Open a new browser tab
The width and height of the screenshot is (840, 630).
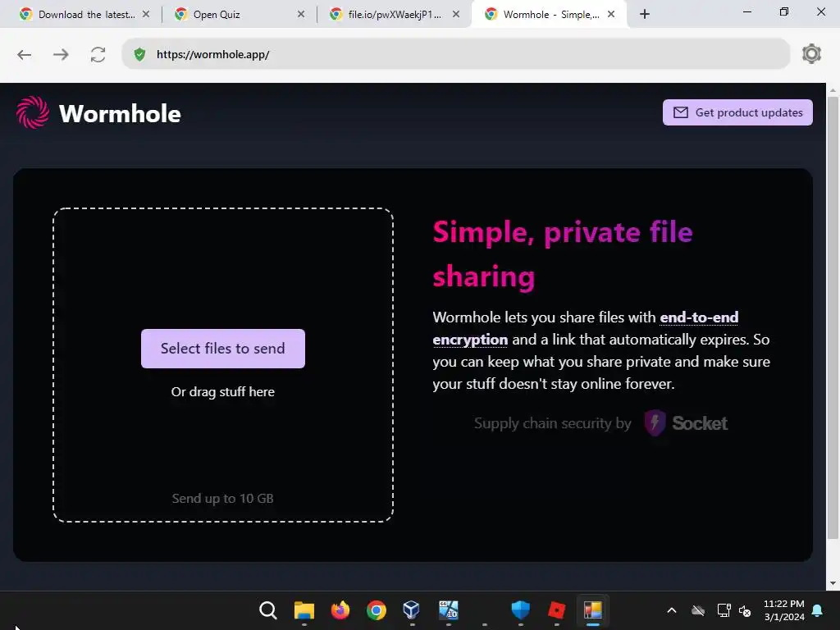tap(645, 15)
